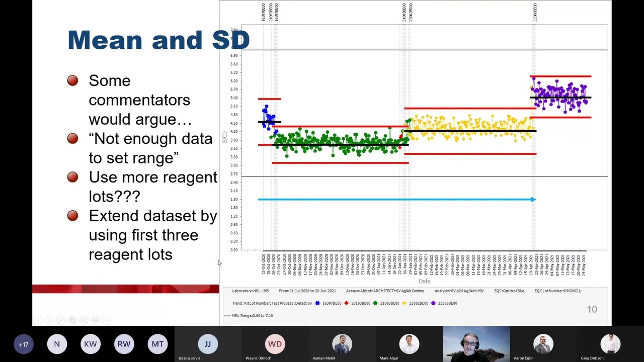
Task: Click the slide number 10
Action: (x=592, y=309)
